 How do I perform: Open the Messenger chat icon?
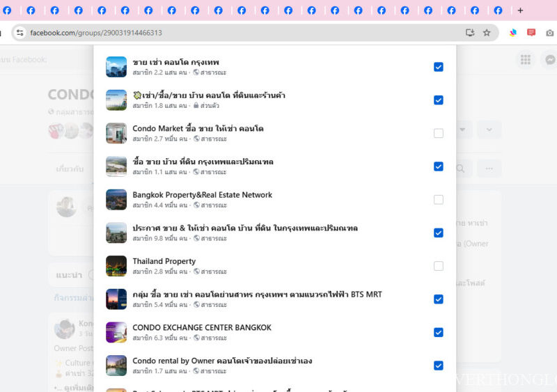click(550, 60)
